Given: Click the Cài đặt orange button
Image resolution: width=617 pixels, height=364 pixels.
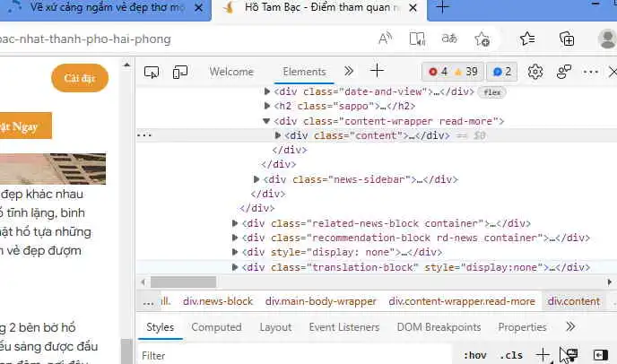Looking at the screenshot, I should (80, 78).
